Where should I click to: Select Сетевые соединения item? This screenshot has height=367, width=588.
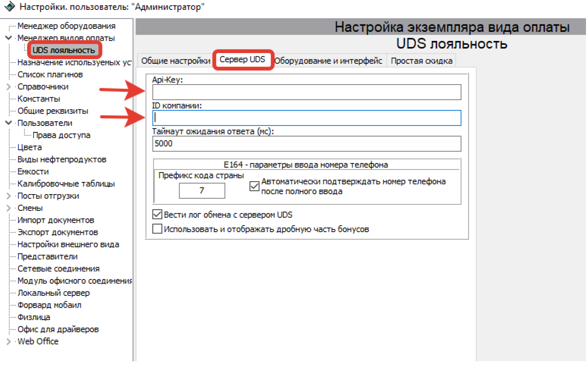(58, 269)
